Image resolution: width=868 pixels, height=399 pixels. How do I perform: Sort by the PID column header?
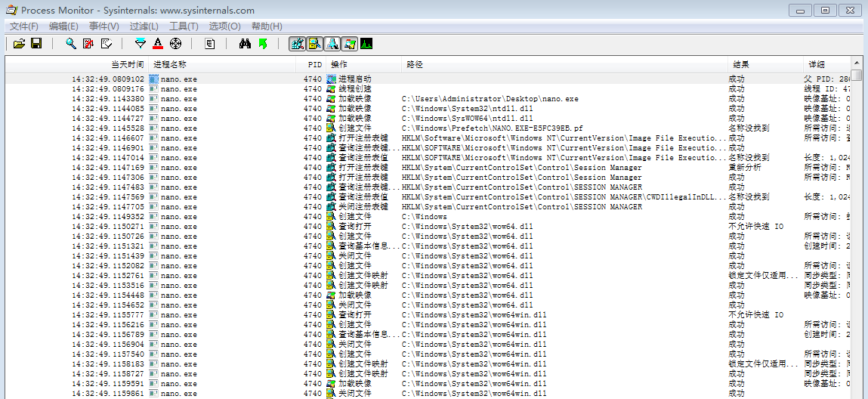tap(310, 65)
